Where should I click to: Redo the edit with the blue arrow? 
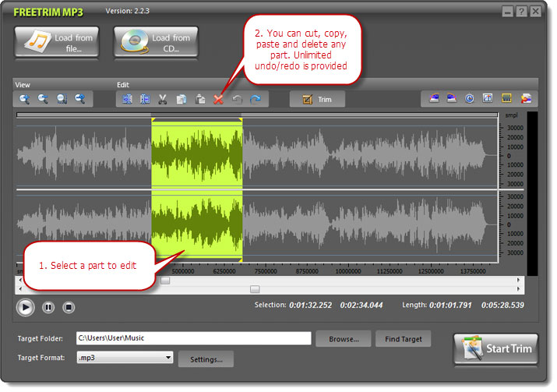[256, 99]
